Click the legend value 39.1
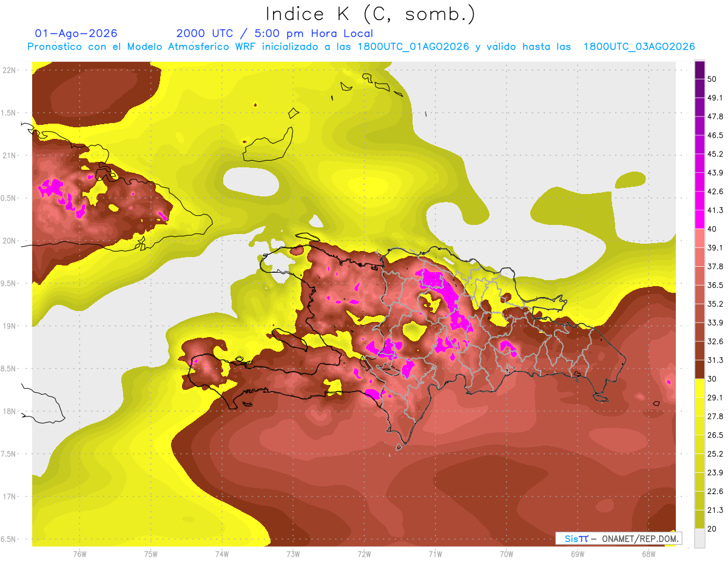The image size is (728, 562). pos(715,247)
